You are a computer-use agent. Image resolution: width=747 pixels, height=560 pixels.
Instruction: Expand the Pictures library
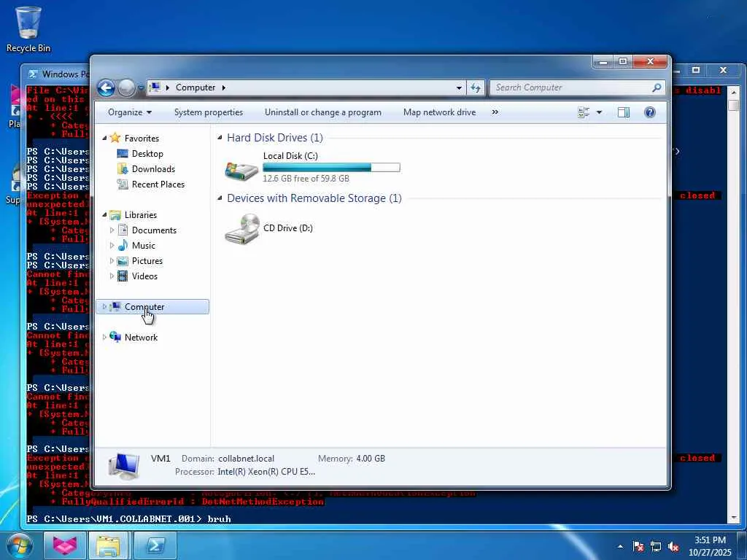click(112, 261)
